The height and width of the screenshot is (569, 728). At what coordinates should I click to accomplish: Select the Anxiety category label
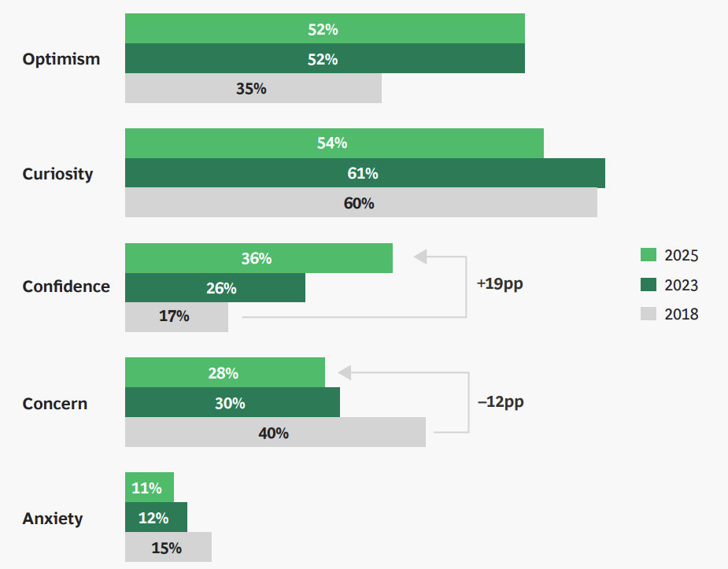(x=53, y=519)
